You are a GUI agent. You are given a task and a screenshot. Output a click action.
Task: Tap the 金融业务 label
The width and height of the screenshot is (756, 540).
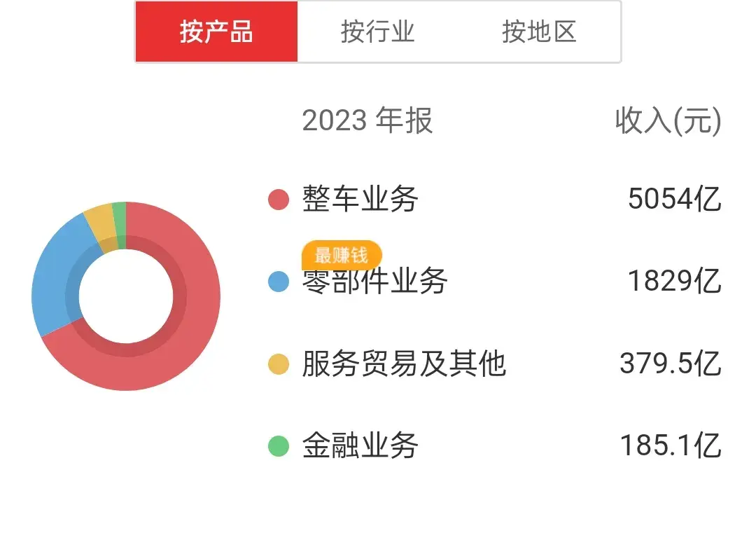pyautogui.click(x=360, y=445)
